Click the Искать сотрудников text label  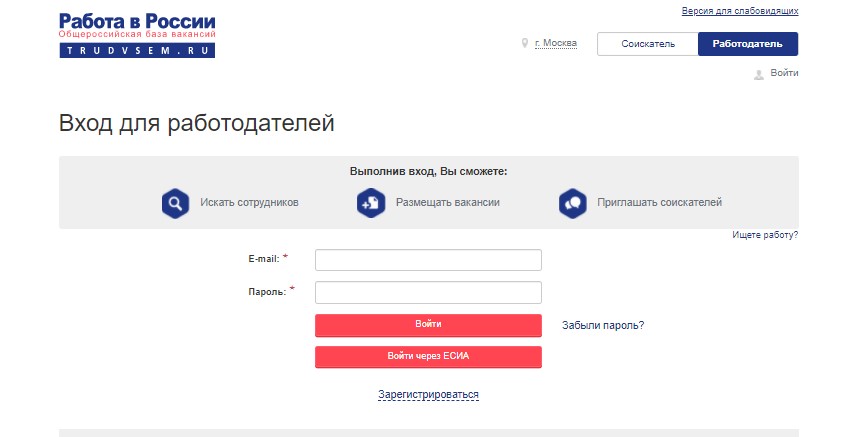pos(249,203)
